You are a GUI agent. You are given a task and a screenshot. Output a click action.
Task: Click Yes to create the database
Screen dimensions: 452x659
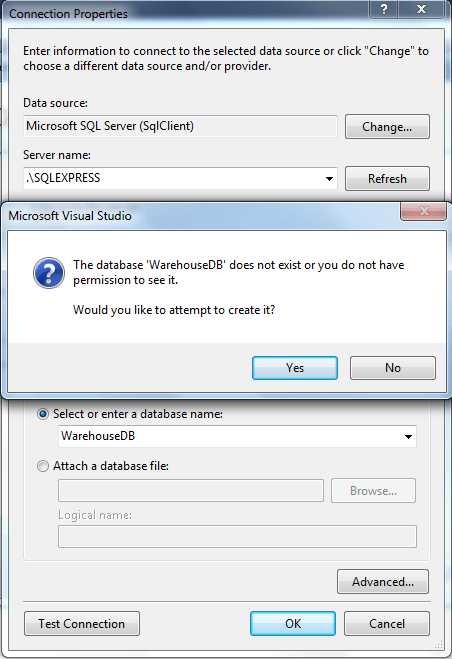pyautogui.click(x=295, y=368)
